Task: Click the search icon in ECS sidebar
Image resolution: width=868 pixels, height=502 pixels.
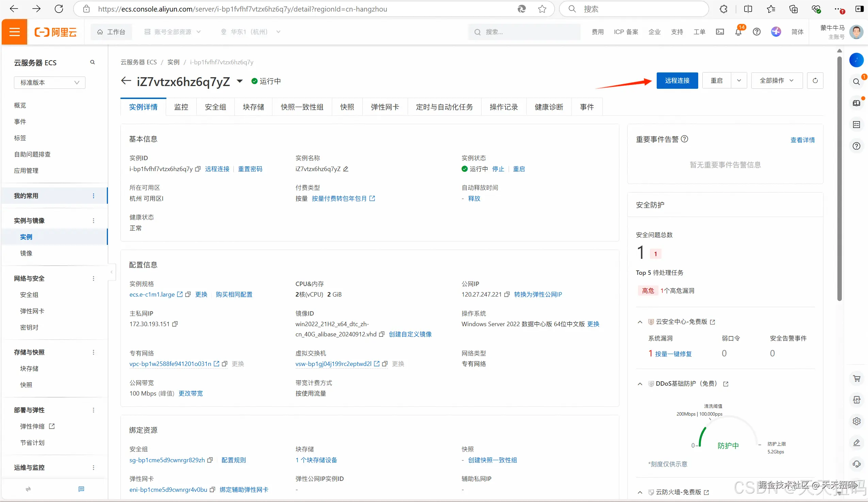Action: (92, 62)
